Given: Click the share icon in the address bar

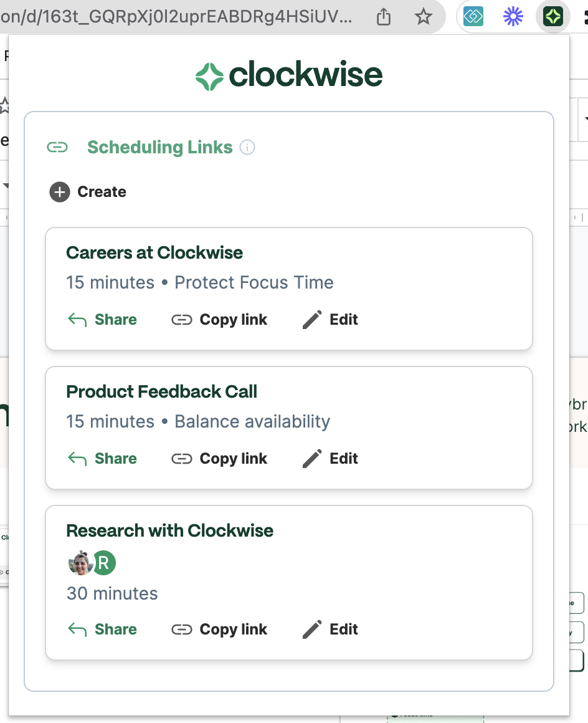Looking at the screenshot, I should point(382,17).
